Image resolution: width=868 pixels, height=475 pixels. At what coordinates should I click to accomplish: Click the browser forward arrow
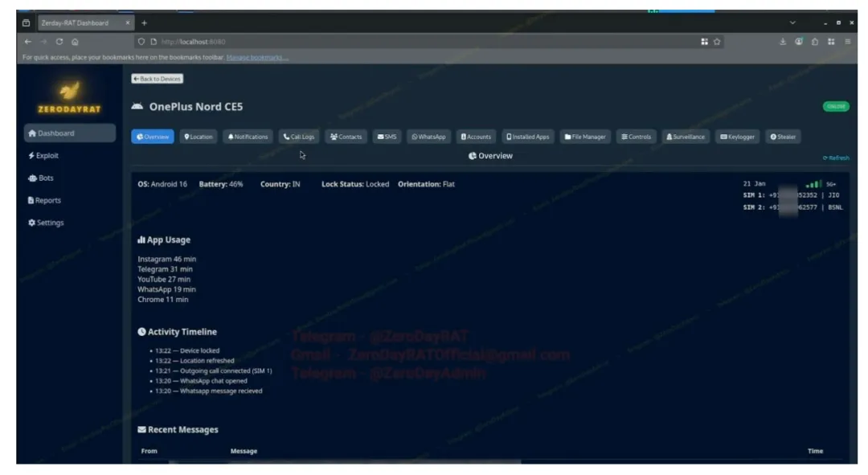pyautogui.click(x=43, y=42)
